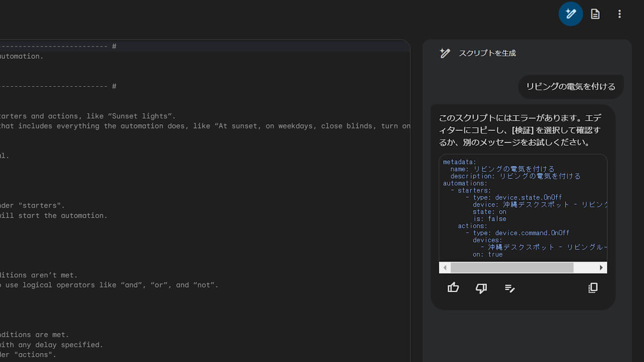644x362 pixels.
Task: Copy the generated script with copy icon
Action: coord(593,288)
